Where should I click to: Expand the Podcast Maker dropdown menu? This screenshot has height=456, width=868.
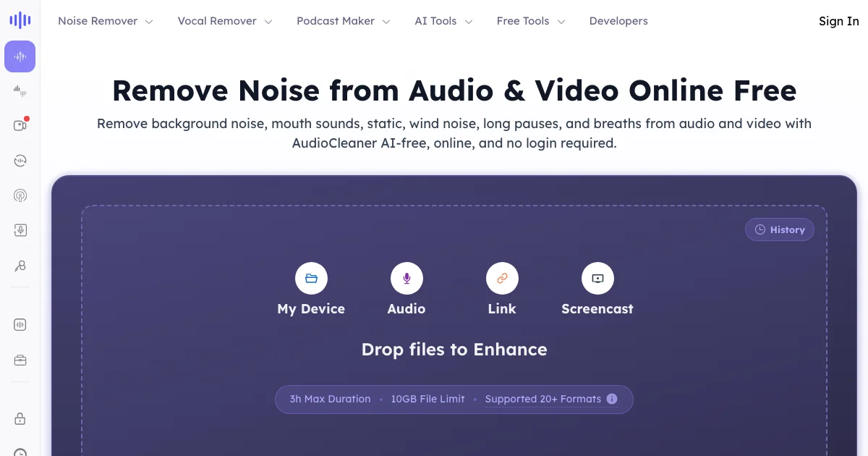pos(344,21)
